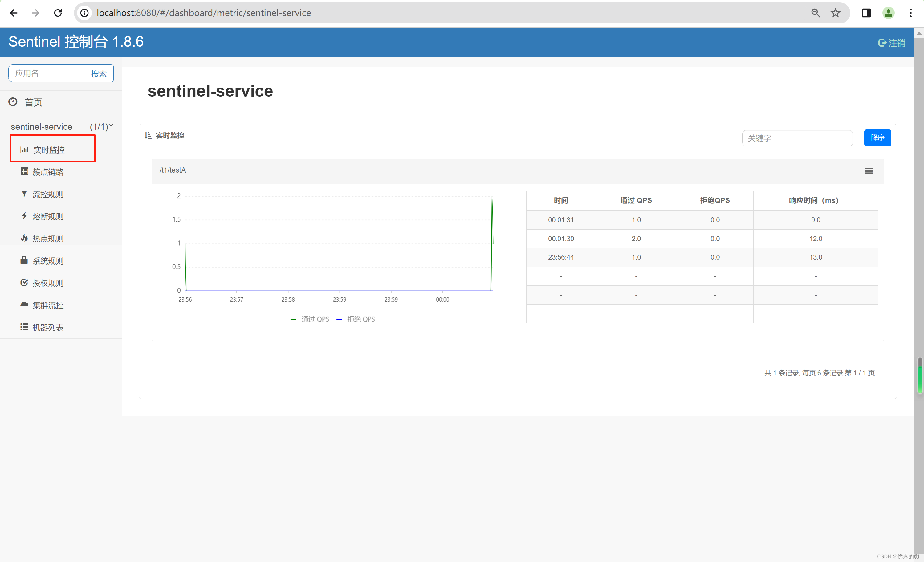
Task: Open 簇点链路 in the sidebar
Action: 48,172
